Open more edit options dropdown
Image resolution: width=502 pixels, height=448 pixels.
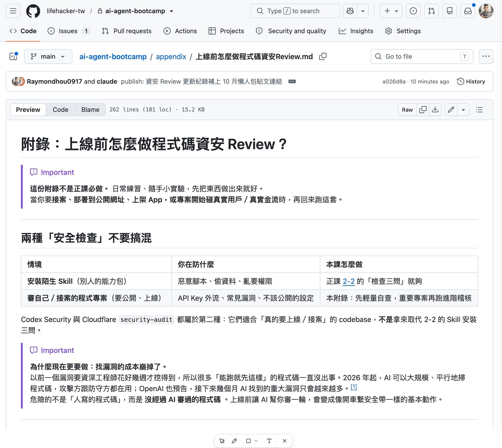pos(463,110)
